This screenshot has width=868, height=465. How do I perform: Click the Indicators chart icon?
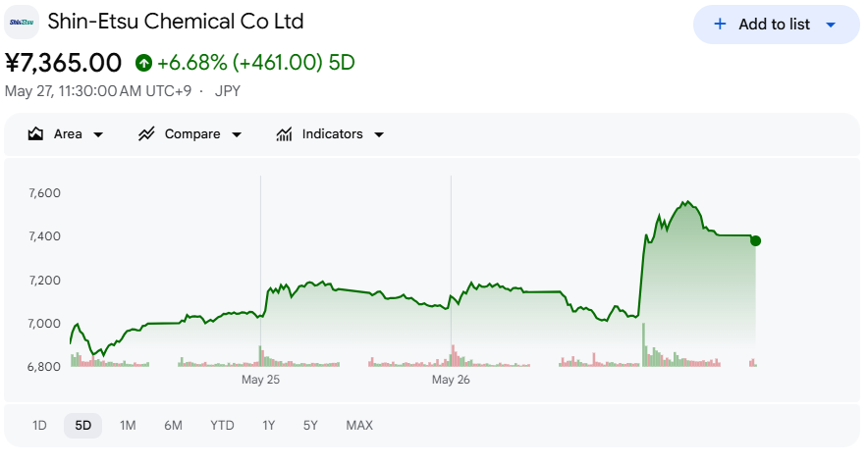(284, 133)
